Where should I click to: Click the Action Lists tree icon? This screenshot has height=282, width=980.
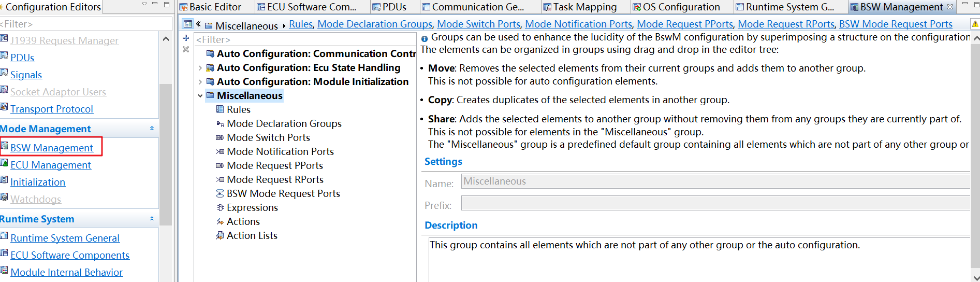220,235
